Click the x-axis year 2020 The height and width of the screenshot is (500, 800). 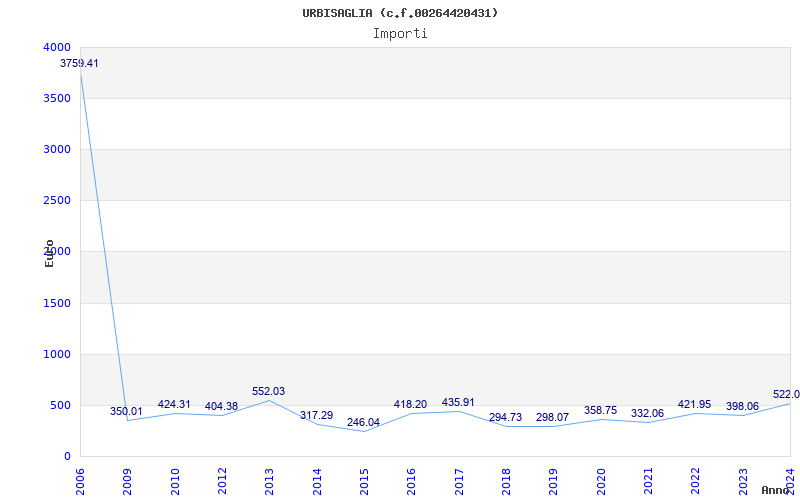tap(601, 482)
